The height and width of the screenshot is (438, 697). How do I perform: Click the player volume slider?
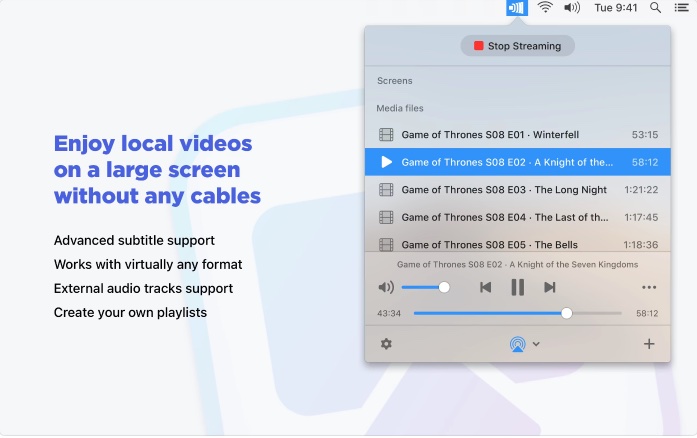(x=425, y=287)
